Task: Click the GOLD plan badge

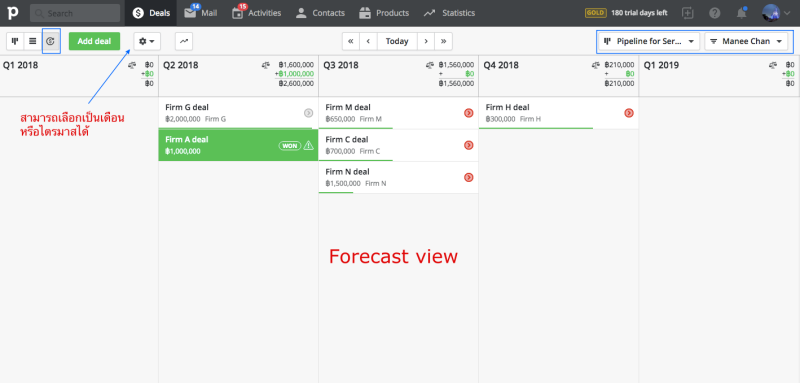Action: [x=595, y=13]
